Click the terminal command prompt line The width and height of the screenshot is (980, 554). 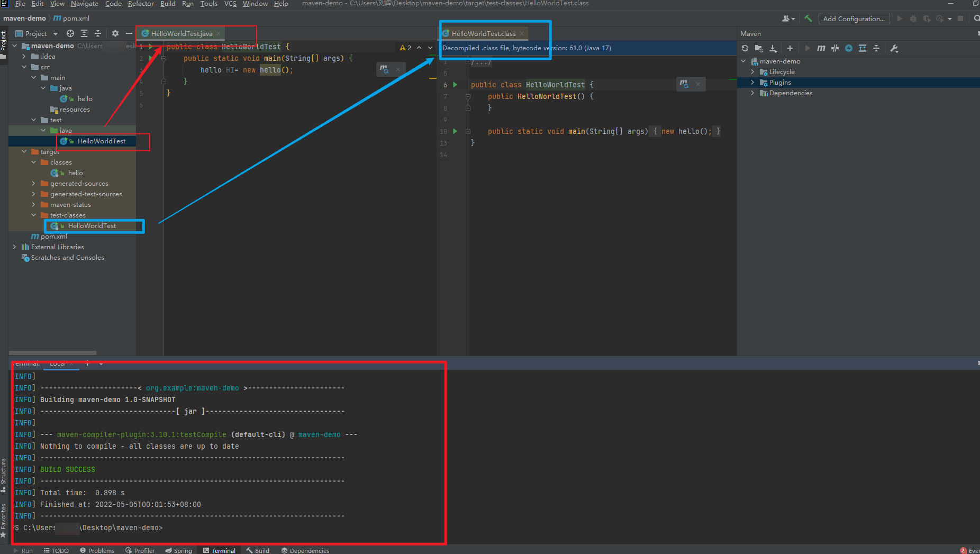[89, 528]
